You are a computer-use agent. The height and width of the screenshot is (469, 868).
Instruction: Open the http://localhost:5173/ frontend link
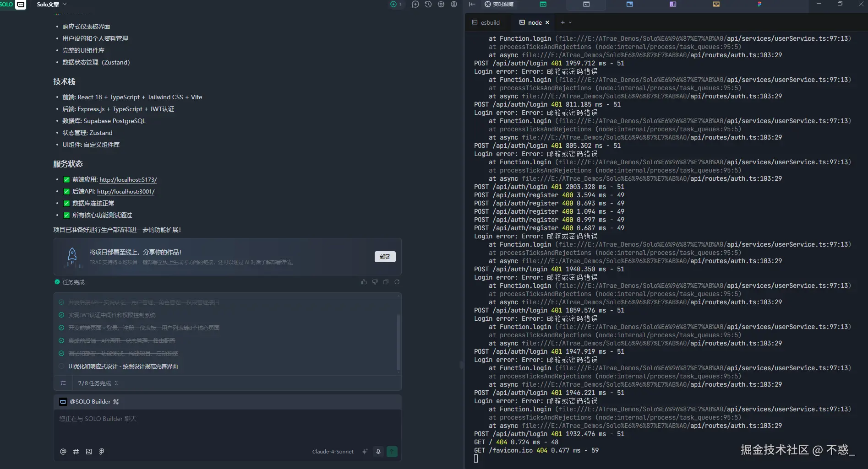coord(128,180)
